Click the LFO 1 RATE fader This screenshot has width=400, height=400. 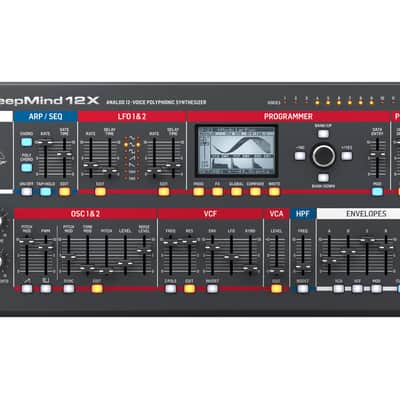pos(90,165)
